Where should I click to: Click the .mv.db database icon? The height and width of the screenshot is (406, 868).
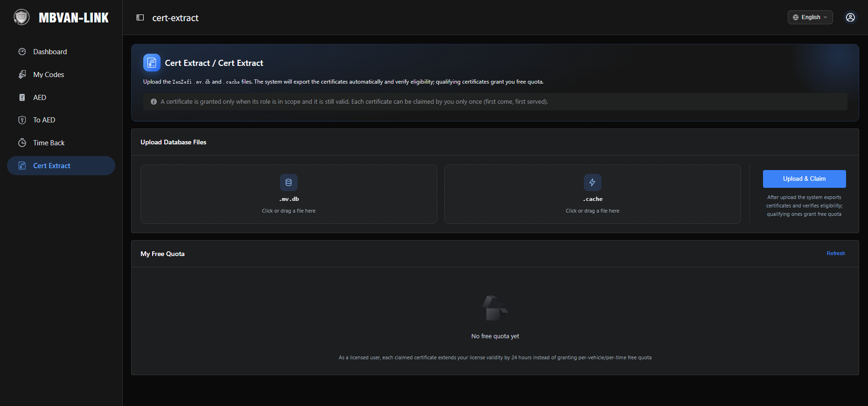tap(288, 182)
